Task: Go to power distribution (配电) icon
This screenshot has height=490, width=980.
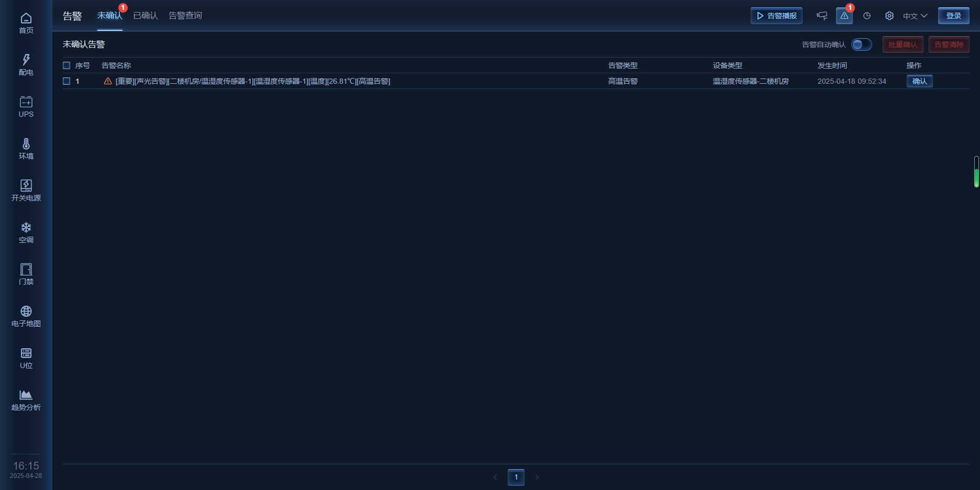Action: pyautogui.click(x=26, y=60)
